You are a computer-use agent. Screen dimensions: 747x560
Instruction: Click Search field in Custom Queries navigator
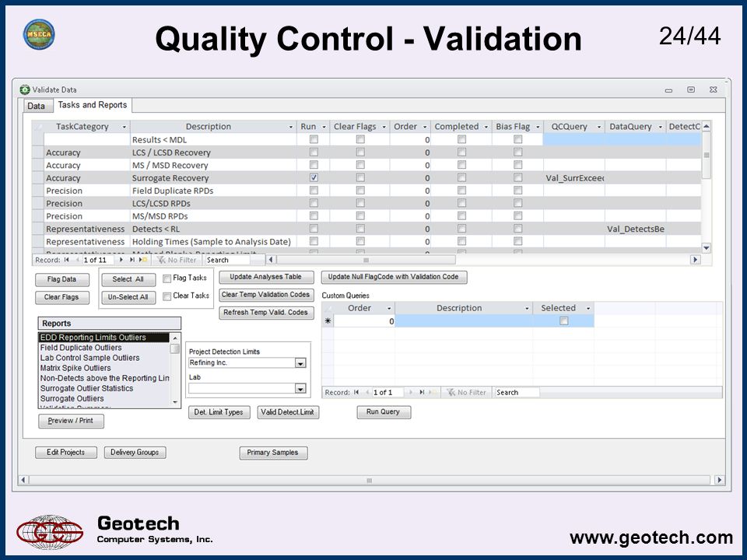517,392
